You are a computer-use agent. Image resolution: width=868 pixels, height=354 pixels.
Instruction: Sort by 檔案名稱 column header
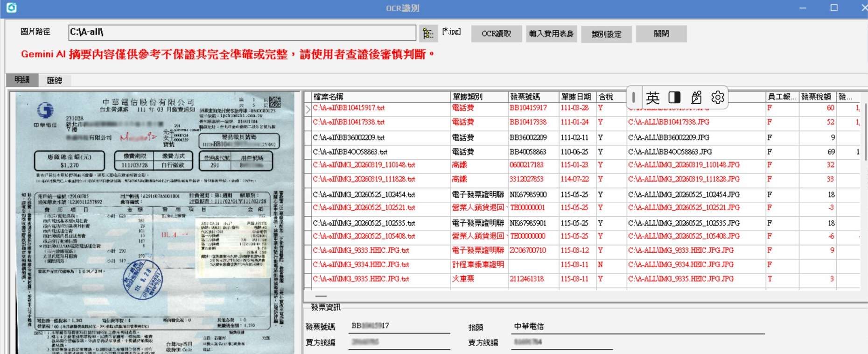tap(381, 97)
